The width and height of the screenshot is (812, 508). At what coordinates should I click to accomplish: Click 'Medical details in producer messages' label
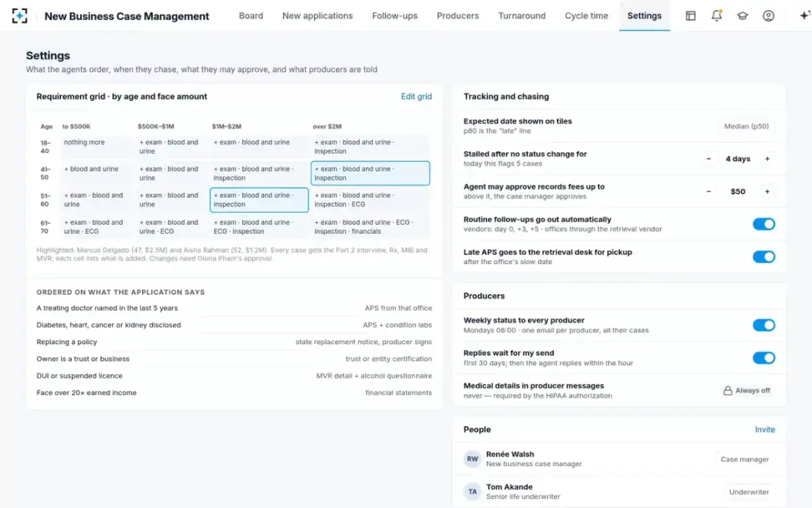(534, 386)
